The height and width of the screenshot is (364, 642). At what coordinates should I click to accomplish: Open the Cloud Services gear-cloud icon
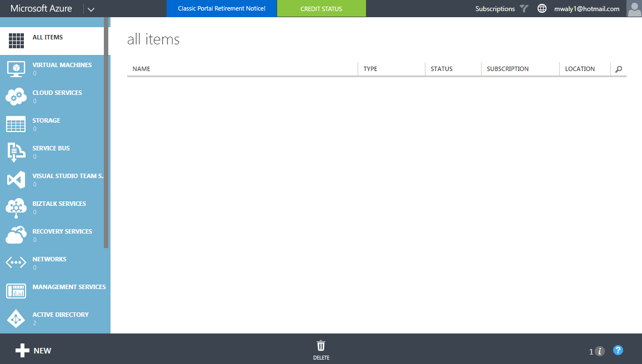click(x=16, y=97)
